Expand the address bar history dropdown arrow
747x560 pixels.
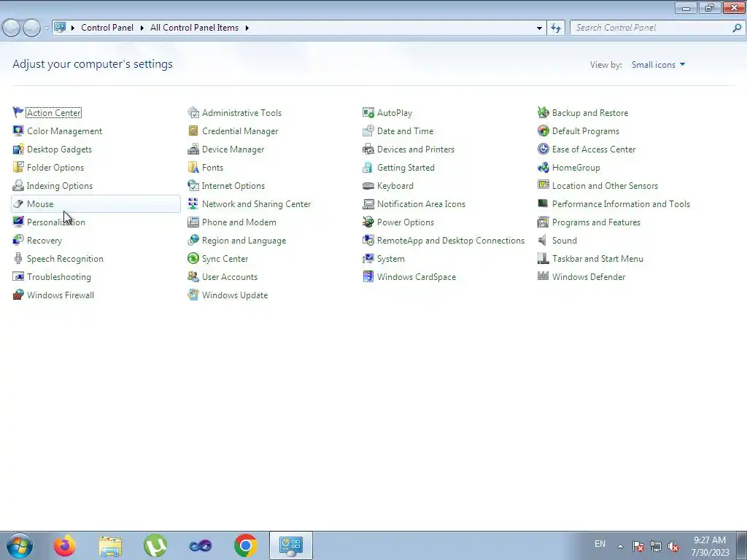pos(539,28)
